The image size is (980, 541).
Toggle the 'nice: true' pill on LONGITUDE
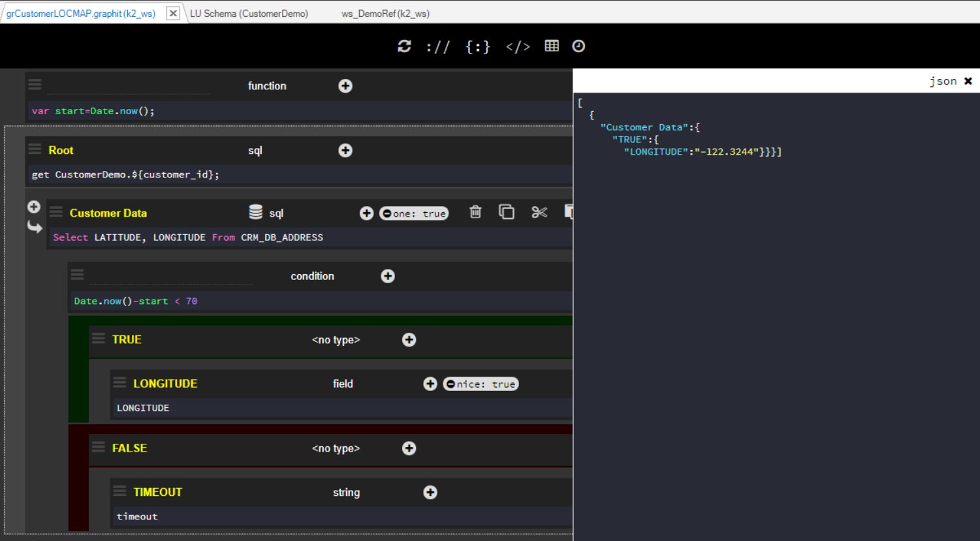(481, 384)
